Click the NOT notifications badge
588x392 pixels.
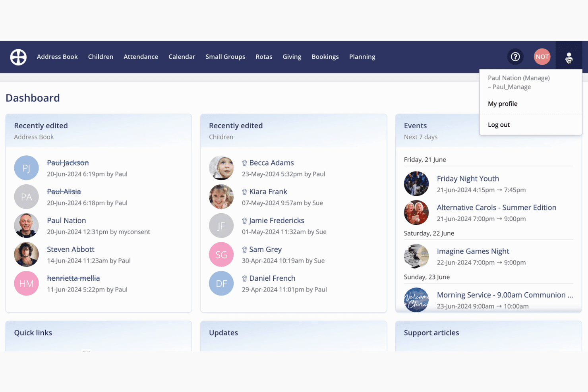(542, 57)
